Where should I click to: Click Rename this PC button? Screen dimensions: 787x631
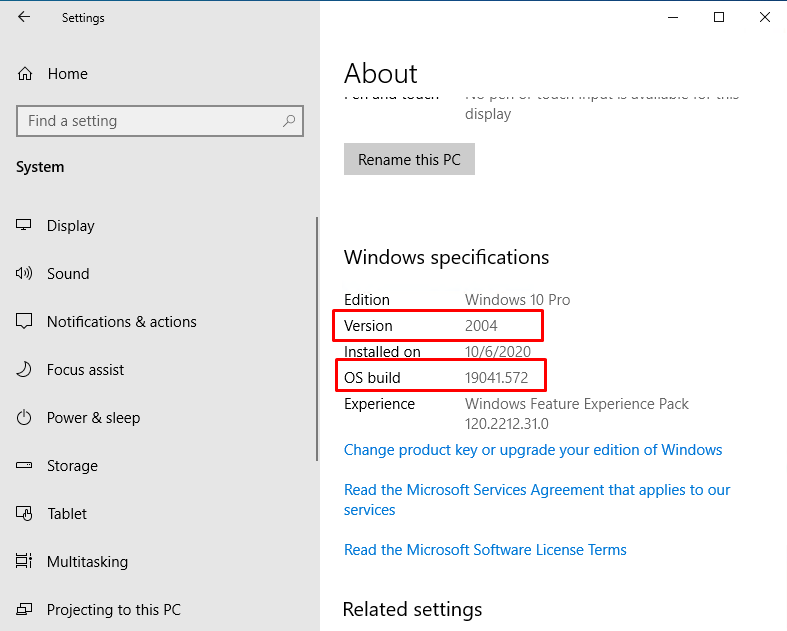pos(409,159)
